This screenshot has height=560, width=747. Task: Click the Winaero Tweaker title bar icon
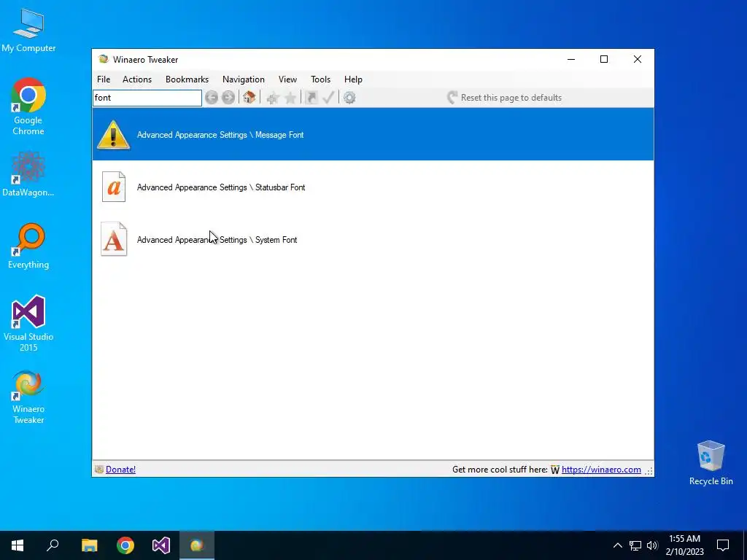(x=104, y=59)
